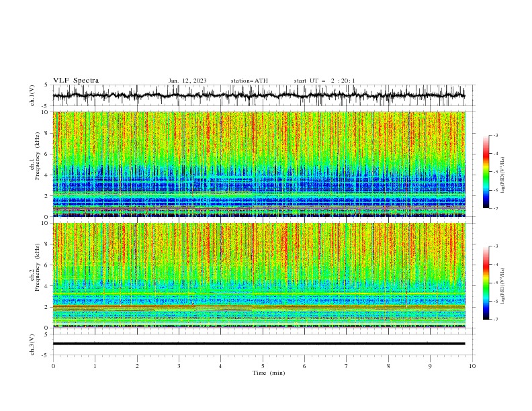
Task: Click the ch.2 PSD color scale bar
Action: click(x=486, y=283)
